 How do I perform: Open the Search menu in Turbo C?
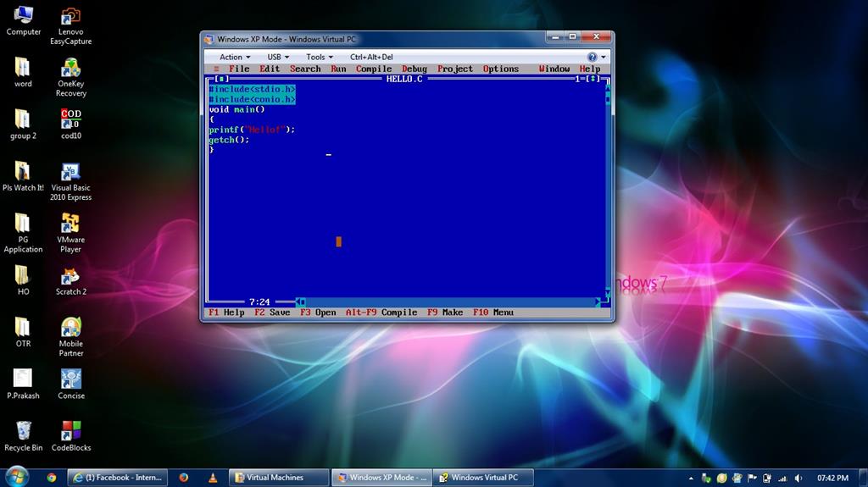[x=305, y=69]
